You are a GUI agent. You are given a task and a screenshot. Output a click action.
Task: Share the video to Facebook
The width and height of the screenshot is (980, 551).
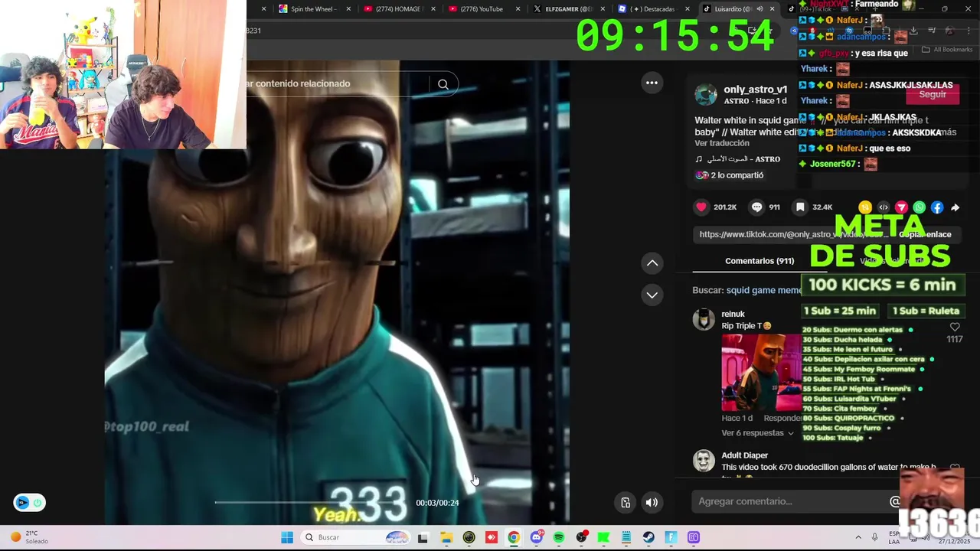937,207
